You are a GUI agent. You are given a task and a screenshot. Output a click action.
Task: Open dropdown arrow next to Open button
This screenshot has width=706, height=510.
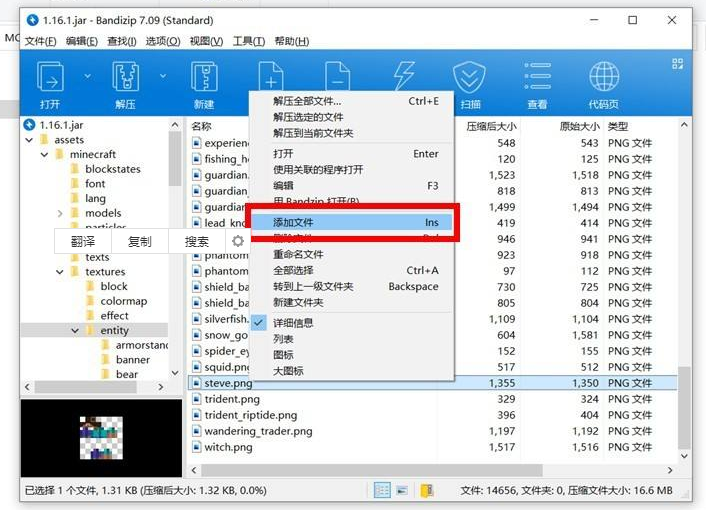tap(87, 76)
